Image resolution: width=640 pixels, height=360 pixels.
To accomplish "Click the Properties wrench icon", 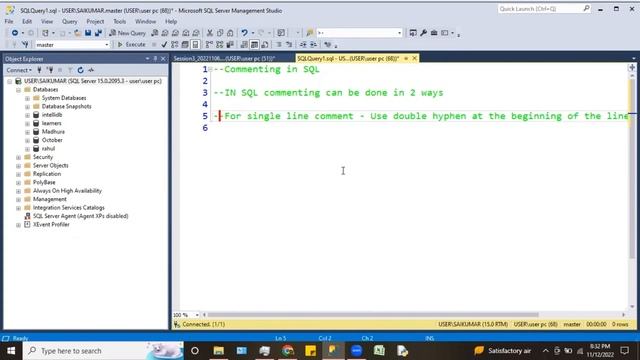I will point(423,33).
